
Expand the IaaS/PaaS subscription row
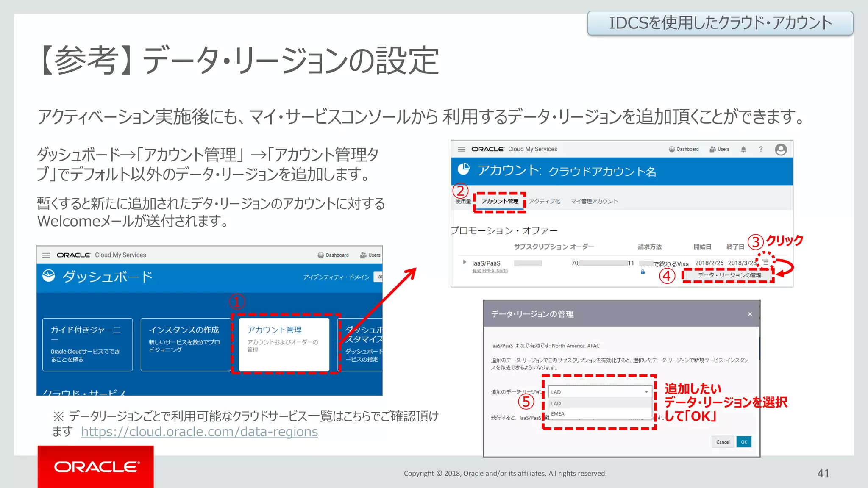point(465,262)
